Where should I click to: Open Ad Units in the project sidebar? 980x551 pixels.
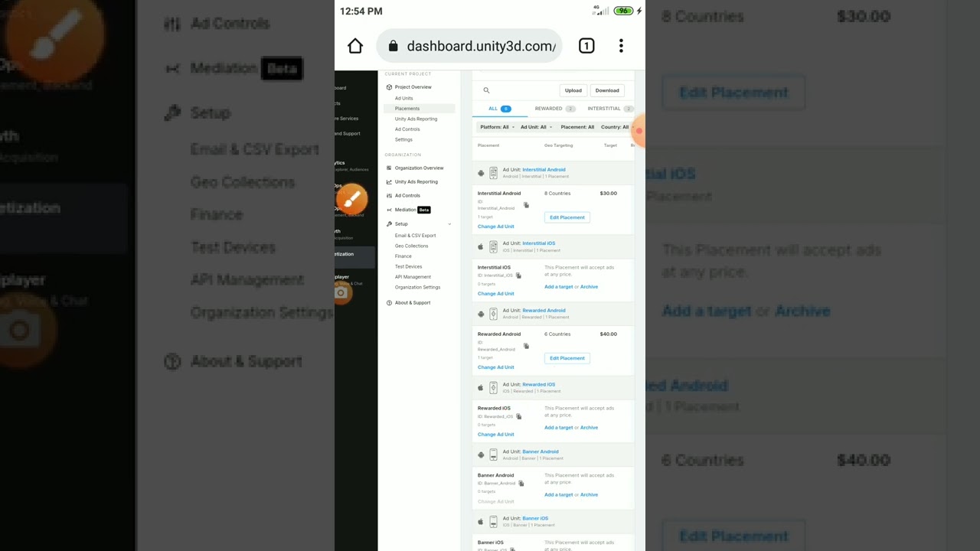point(403,98)
